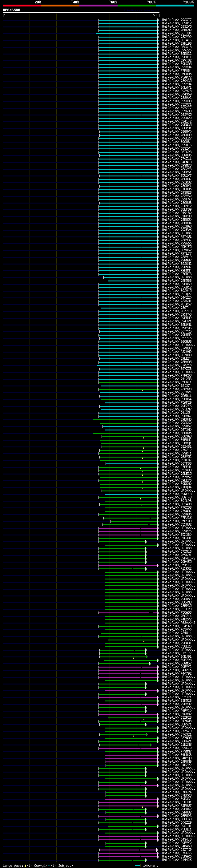Click the Large gaps legend text

tap(38, 865)
